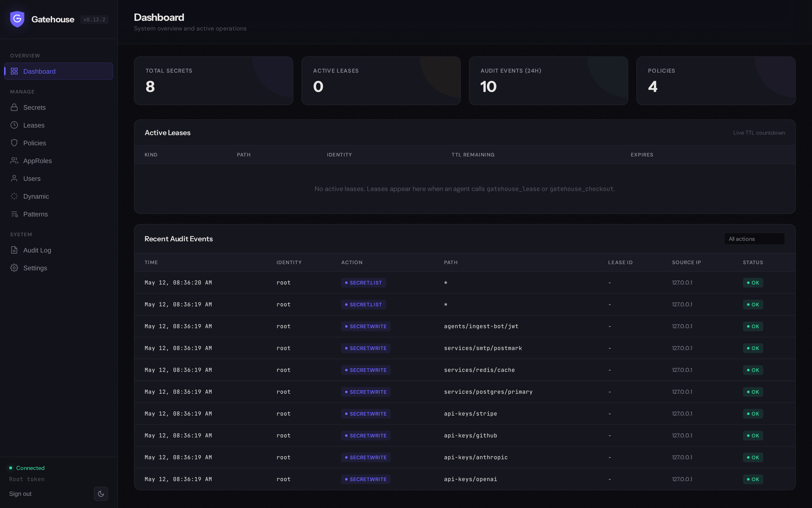The image size is (812, 508).
Task: Click the EXPIRES column header
Action: click(x=641, y=154)
